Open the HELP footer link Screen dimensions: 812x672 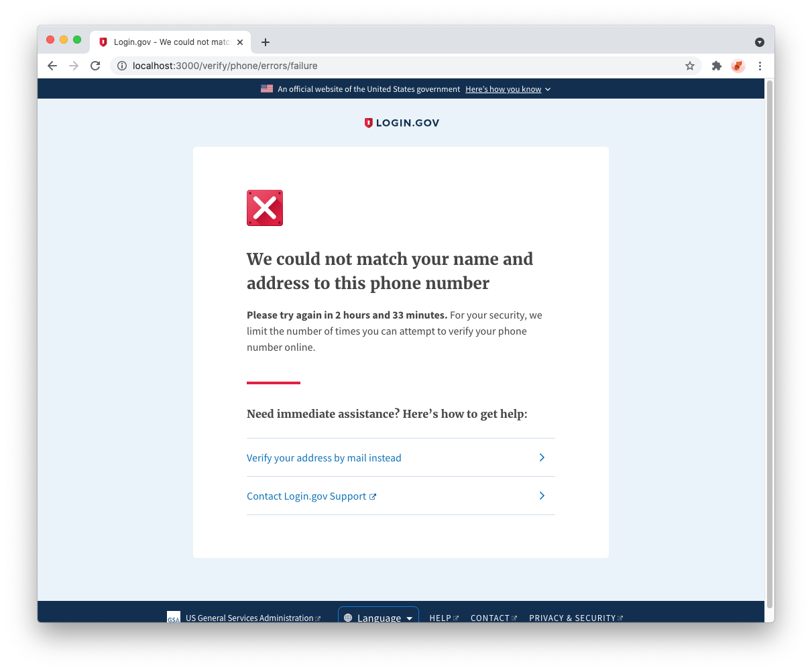pos(444,618)
